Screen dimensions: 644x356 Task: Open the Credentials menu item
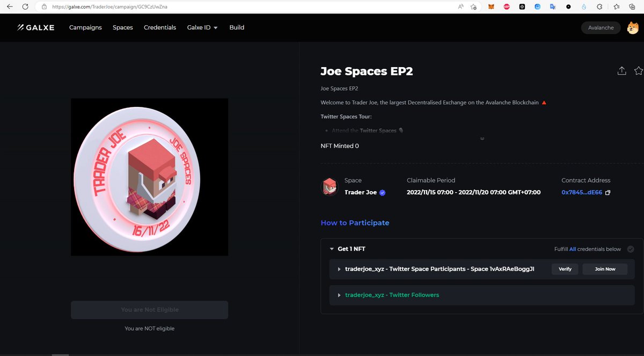[x=160, y=27]
